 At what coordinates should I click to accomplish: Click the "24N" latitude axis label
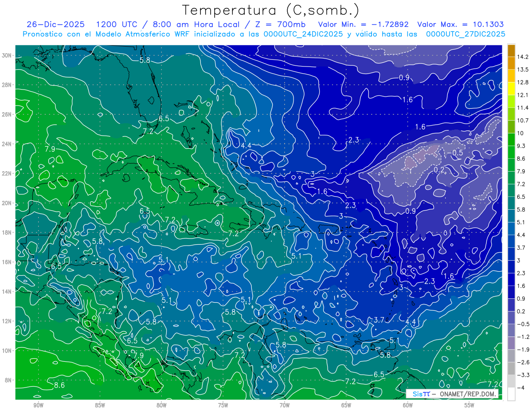(x=8, y=144)
